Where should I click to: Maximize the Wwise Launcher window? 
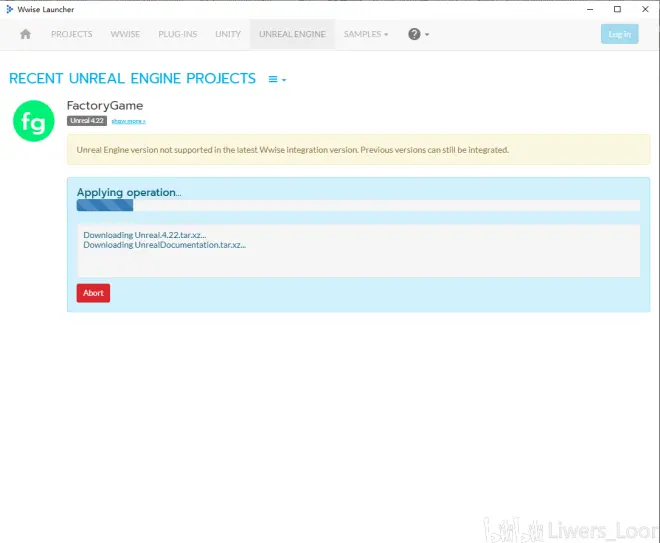coord(617,9)
